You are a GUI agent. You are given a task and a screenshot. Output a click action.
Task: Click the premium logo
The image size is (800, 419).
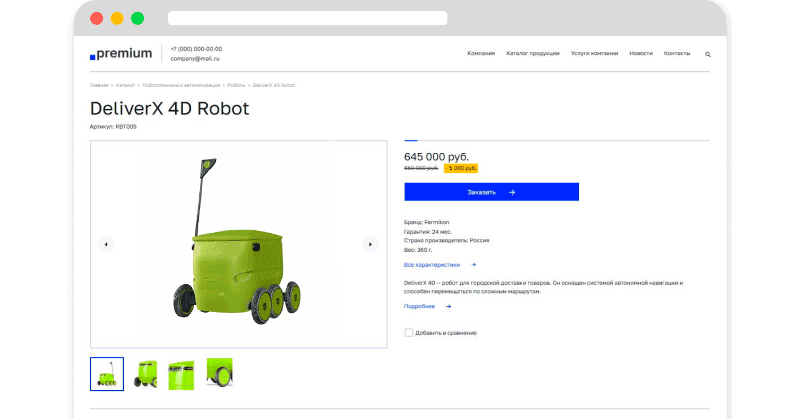click(x=121, y=53)
